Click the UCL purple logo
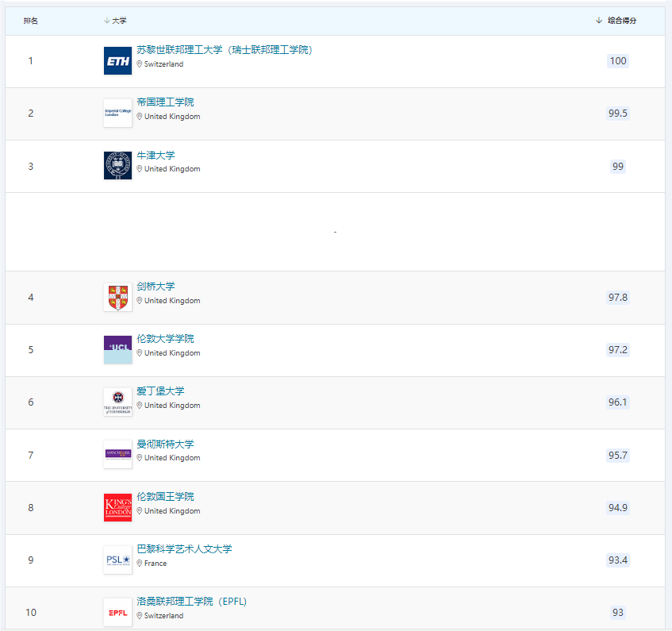 click(117, 350)
